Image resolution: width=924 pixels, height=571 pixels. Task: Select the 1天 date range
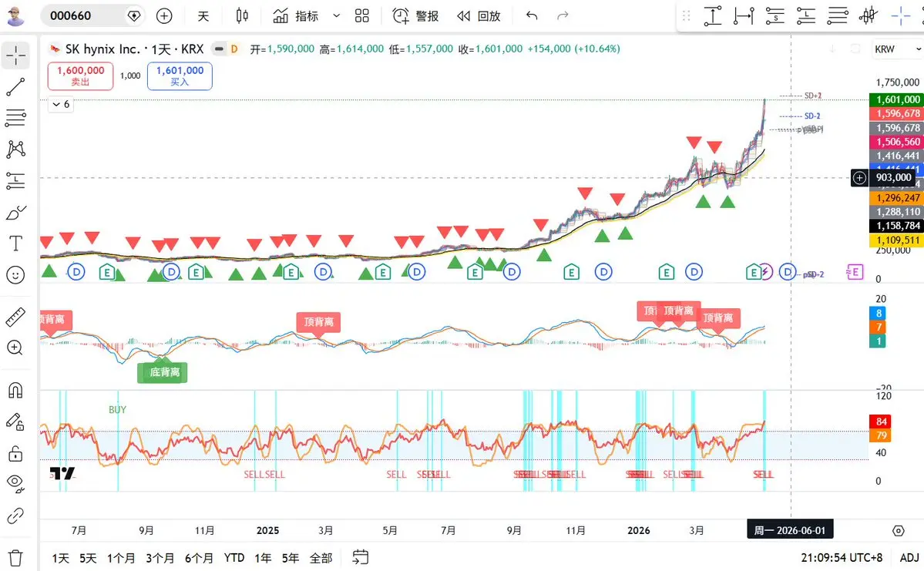pyautogui.click(x=60, y=557)
